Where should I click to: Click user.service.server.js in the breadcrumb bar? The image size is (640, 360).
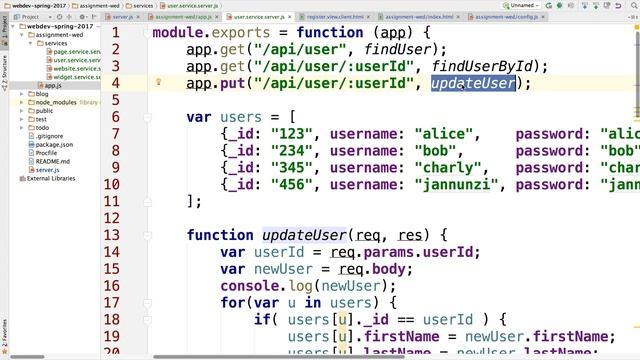190,6
